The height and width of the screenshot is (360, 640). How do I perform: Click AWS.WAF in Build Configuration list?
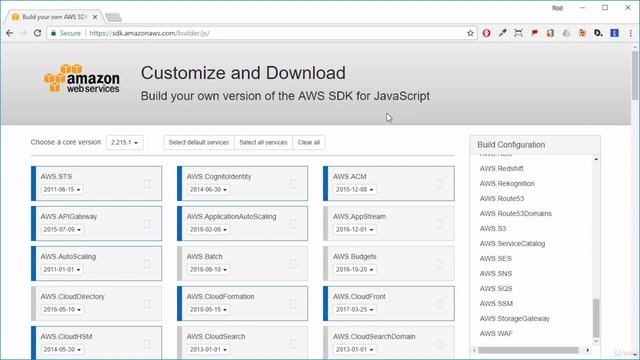[x=496, y=334]
